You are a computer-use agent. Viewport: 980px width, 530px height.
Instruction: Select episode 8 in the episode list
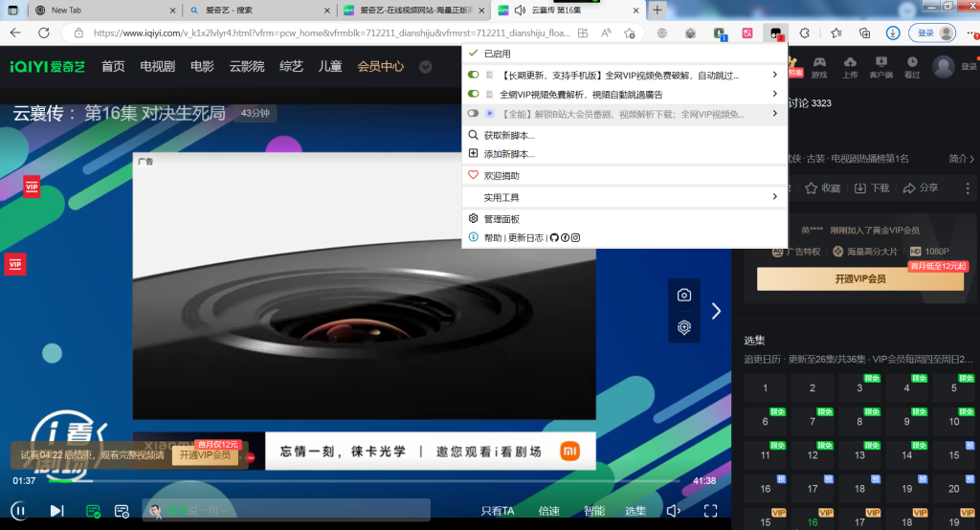(x=859, y=421)
